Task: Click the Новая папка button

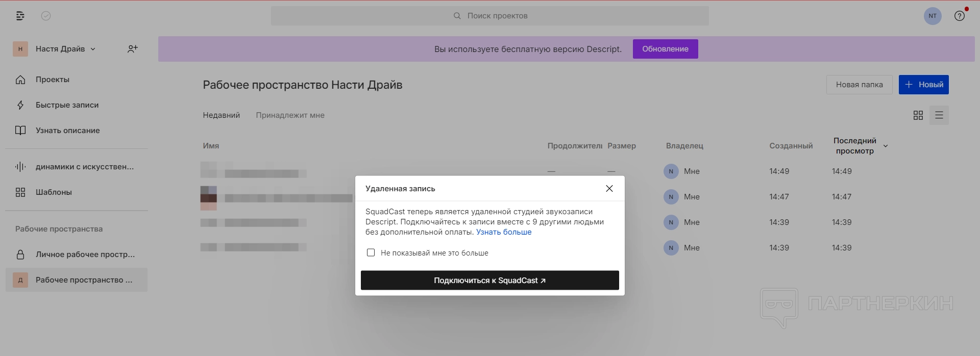Action: [x=860, y=85]
